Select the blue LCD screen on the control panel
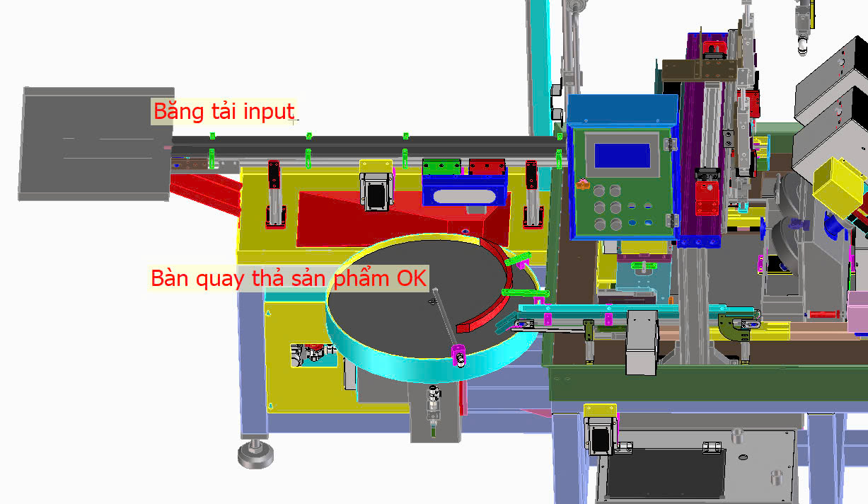This screenshot has height=504, width=868. 622,156
